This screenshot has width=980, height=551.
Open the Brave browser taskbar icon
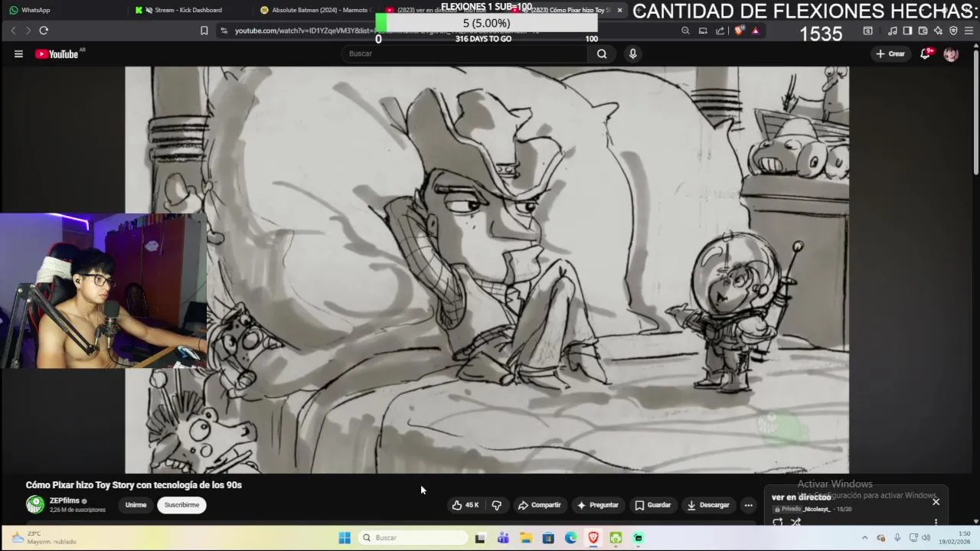(593, 538)
